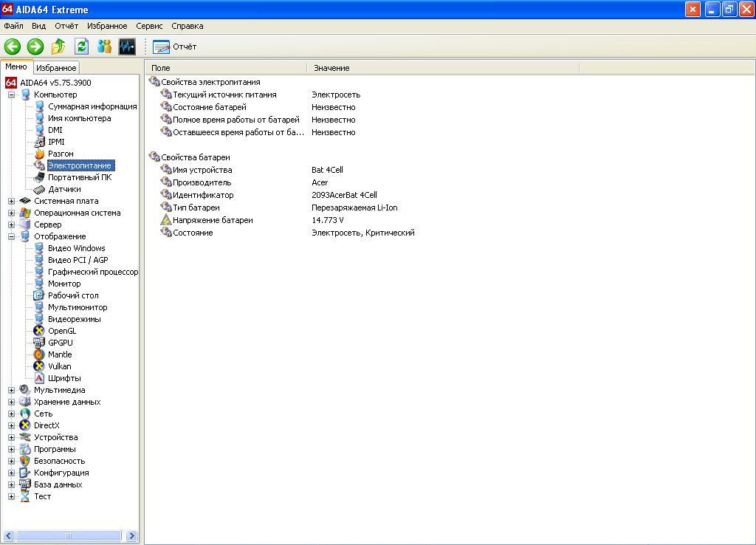
Task: Click the AIDA64 v5.75.3900 root icon
Action: click(11, 83)
